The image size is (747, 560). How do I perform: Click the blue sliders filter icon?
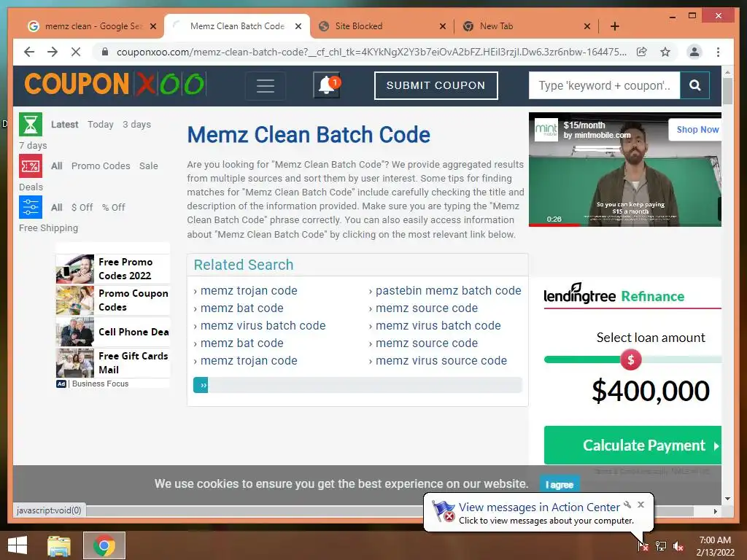[31, 207]
